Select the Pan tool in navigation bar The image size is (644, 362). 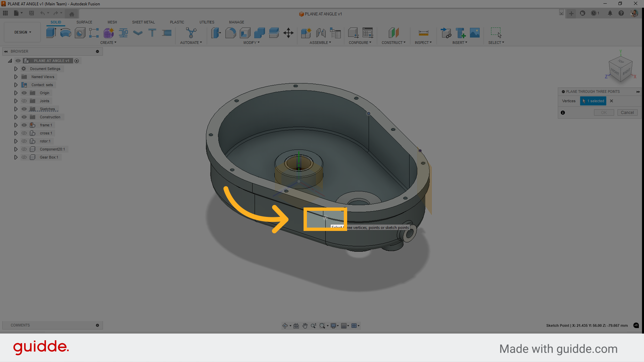(305, 325)
